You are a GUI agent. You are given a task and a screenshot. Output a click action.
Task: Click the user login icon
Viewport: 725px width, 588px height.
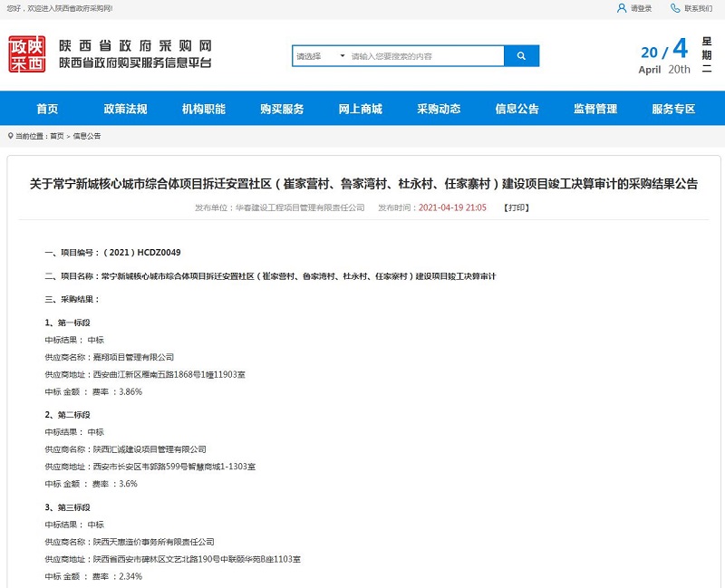point(622,8)
